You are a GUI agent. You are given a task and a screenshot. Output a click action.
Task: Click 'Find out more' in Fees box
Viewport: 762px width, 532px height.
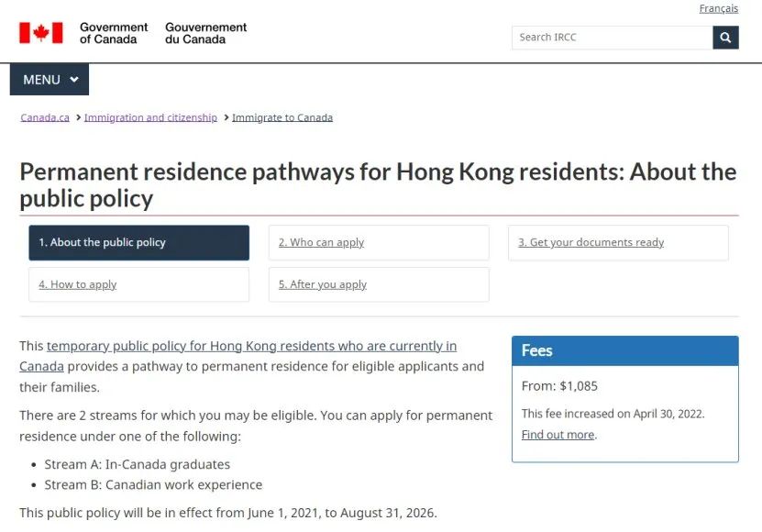(558, 435)
